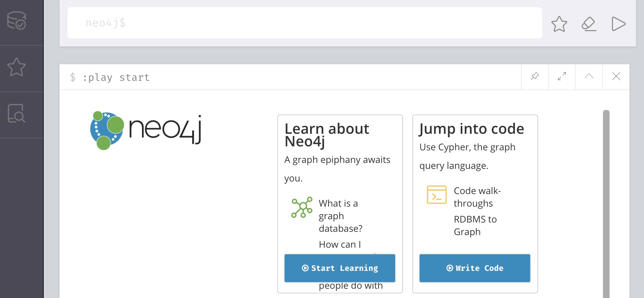Click the Write Code button

point(475,268)
